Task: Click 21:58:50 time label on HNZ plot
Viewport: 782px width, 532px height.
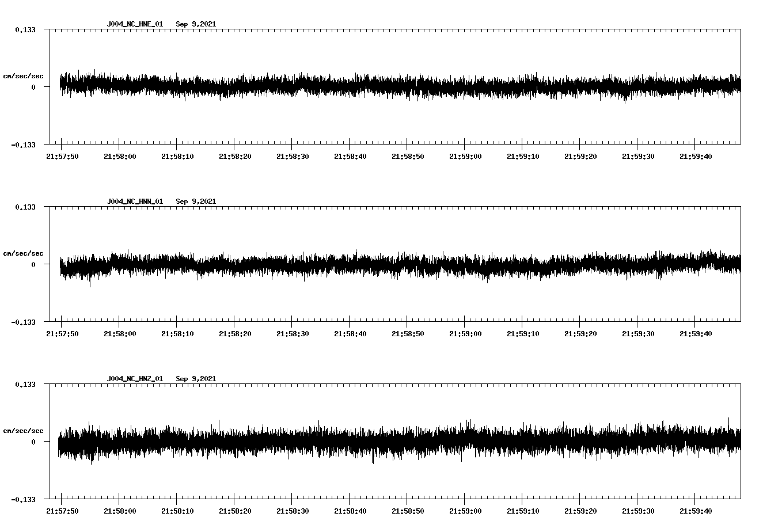Action: [408, 511]
